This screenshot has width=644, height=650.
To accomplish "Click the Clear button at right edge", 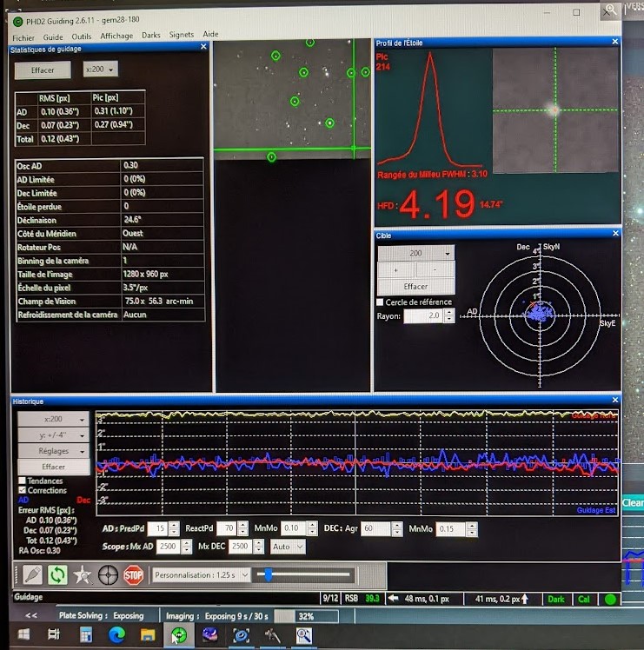I will pos(633,503).
